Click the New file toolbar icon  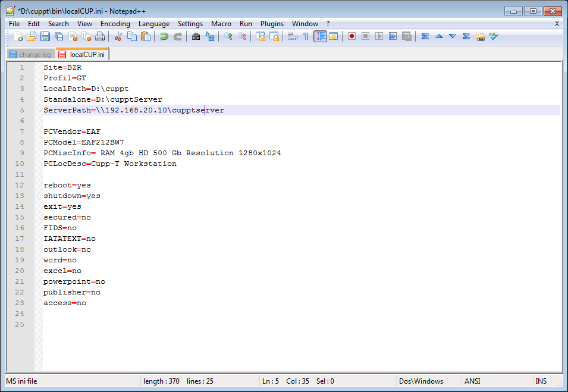[x=18, y=37]
